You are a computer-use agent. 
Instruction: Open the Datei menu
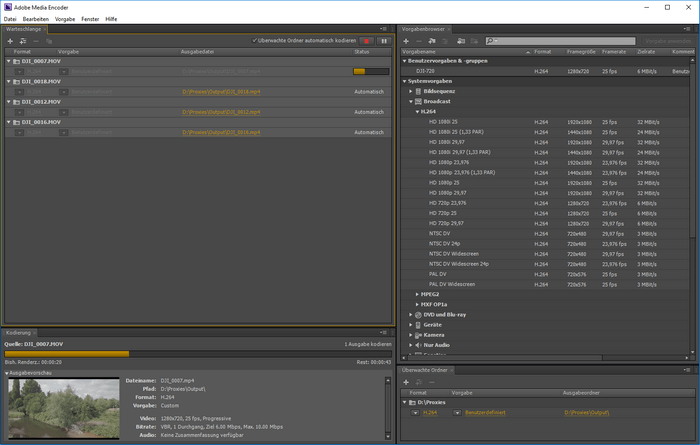(x=10, y=19)
